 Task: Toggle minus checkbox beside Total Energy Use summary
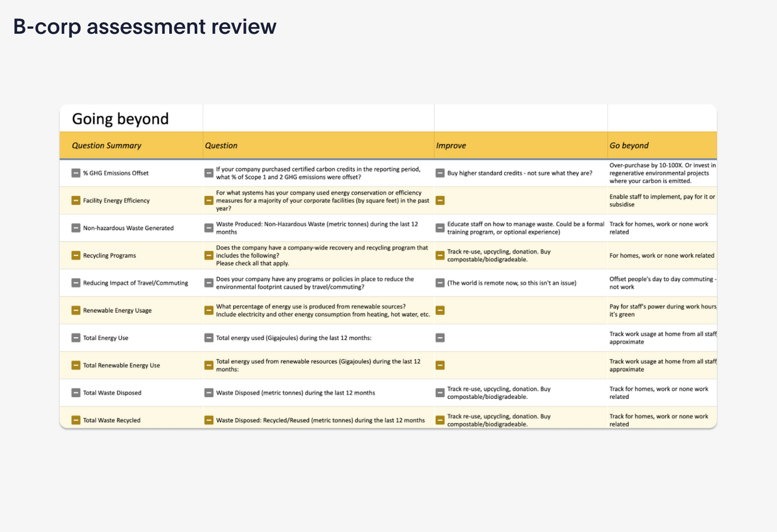click(76, 338)
